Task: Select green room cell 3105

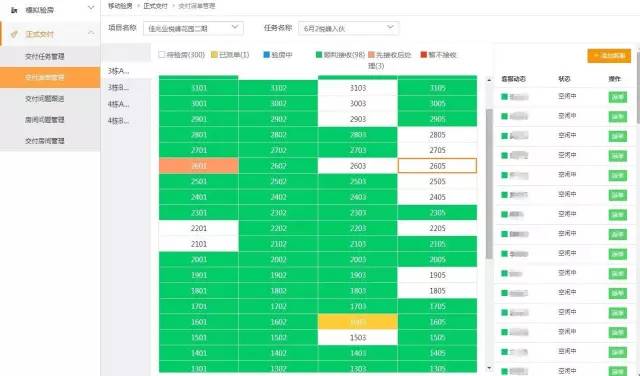Action: [437, 88]
